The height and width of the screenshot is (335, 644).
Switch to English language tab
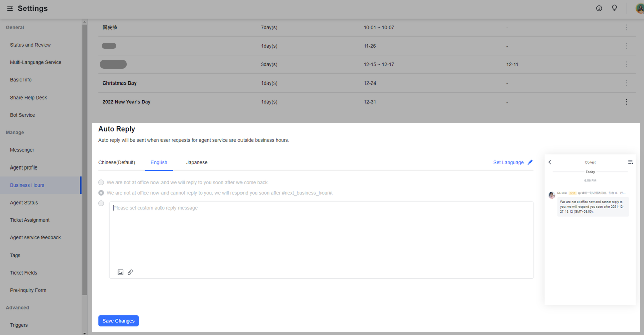coord(159,162)
